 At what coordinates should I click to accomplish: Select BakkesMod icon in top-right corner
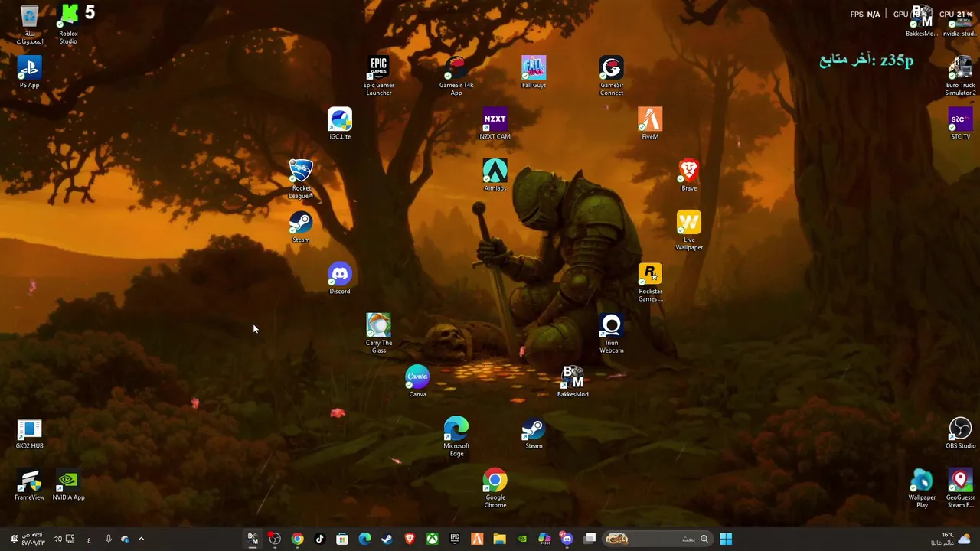[x=922, y=21]
